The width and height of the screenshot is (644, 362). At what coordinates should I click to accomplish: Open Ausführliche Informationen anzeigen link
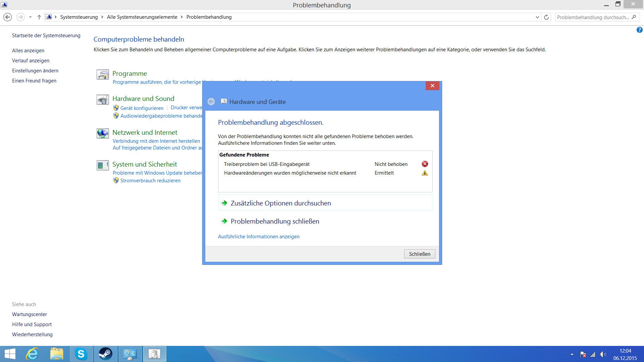tap(259, 237)
